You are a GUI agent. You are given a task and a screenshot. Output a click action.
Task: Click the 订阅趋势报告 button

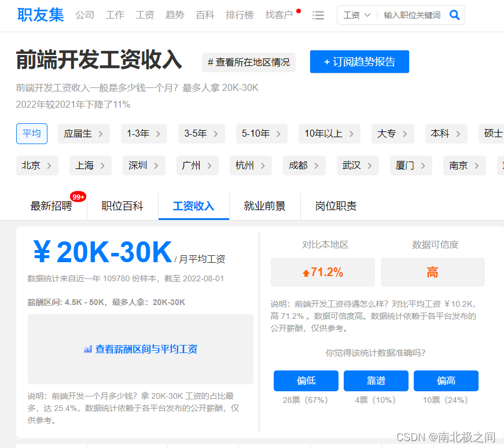[x=359, y=61]
